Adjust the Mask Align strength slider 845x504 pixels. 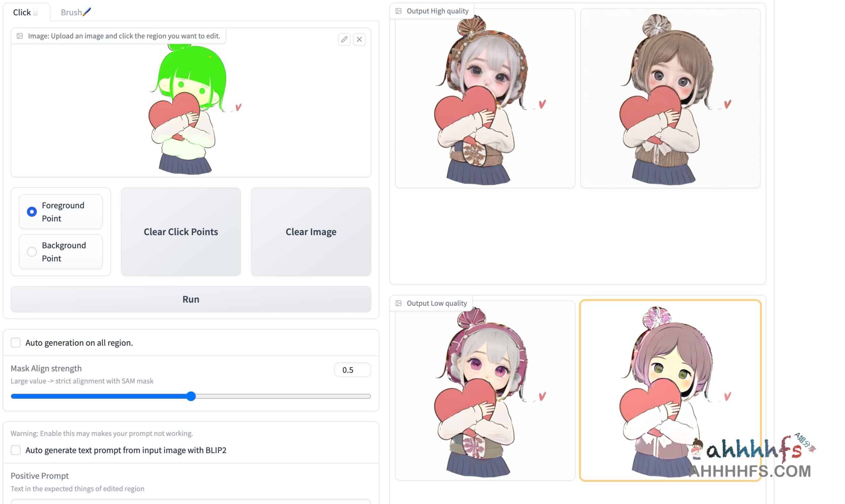[191, 395]
